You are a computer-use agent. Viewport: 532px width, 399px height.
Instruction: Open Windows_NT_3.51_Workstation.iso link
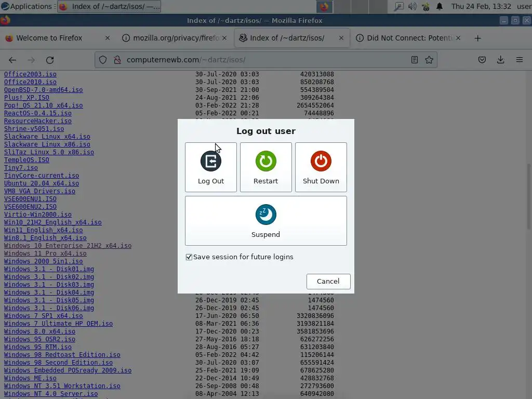(x=62, y=387)
